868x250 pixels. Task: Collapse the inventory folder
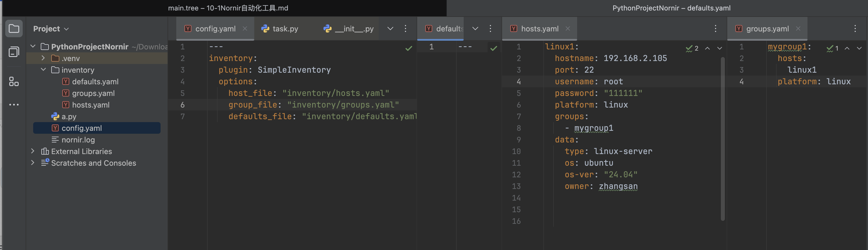(x=43, y=70)
